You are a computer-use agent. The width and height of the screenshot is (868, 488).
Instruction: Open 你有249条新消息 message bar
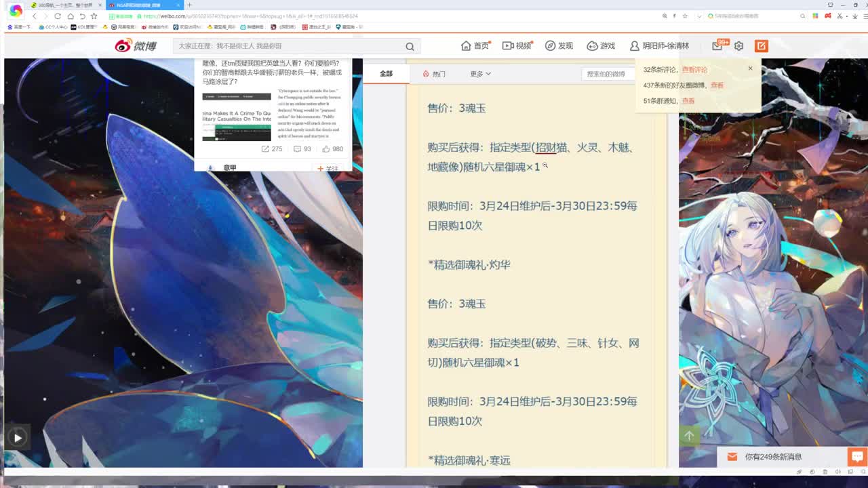click(x=781, y=457)
